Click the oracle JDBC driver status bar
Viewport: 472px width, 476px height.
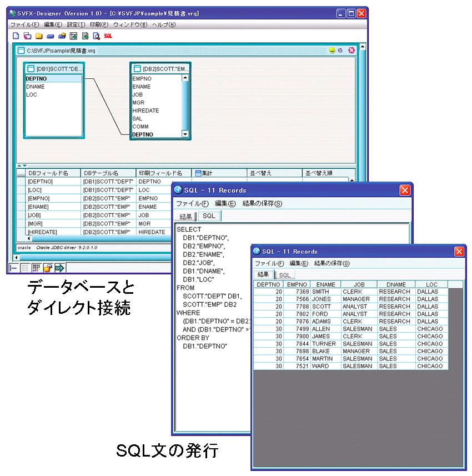coord(93,248)
